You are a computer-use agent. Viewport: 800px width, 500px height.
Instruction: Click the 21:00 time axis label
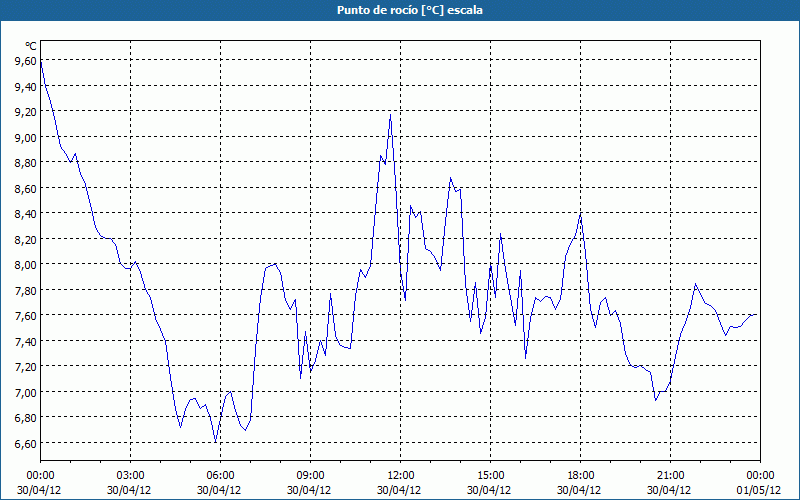670,476
